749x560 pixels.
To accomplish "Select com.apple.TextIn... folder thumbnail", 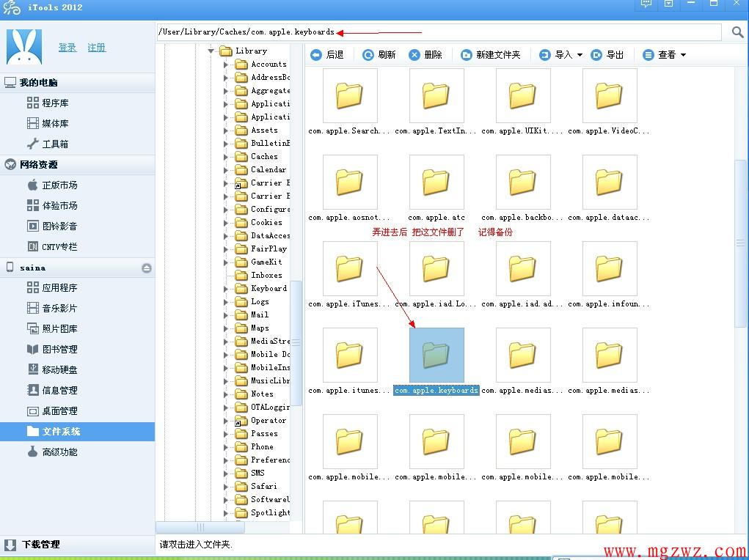I will click(x=436, y=96).
